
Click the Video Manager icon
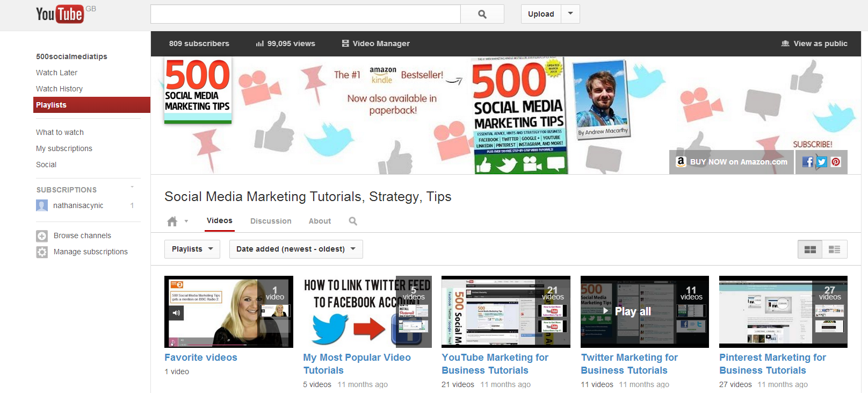(x=345, y=44)
